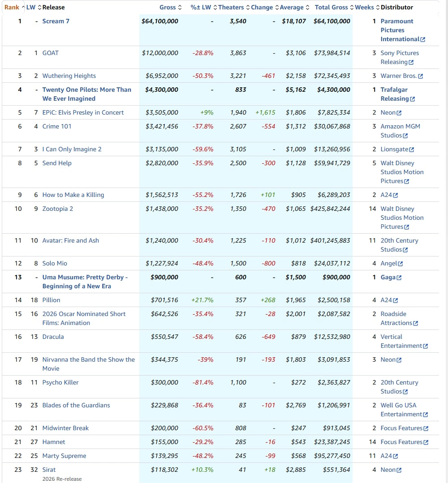This screenshot has width=448, height=483.
Task: Open EPiC: Elvis Presley in Concert link
Action: pyautogui.click(x=83, y=112)
